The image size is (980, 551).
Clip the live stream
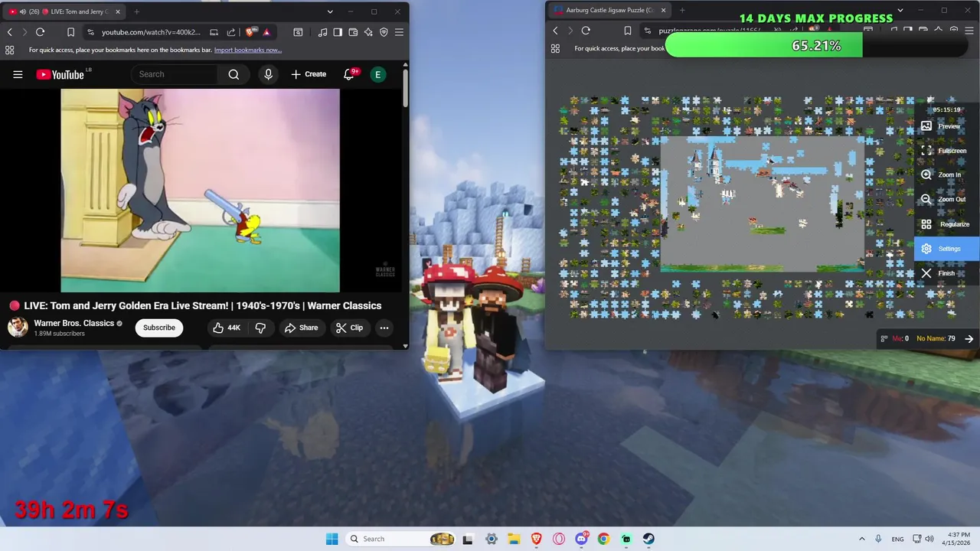[350, 328]
